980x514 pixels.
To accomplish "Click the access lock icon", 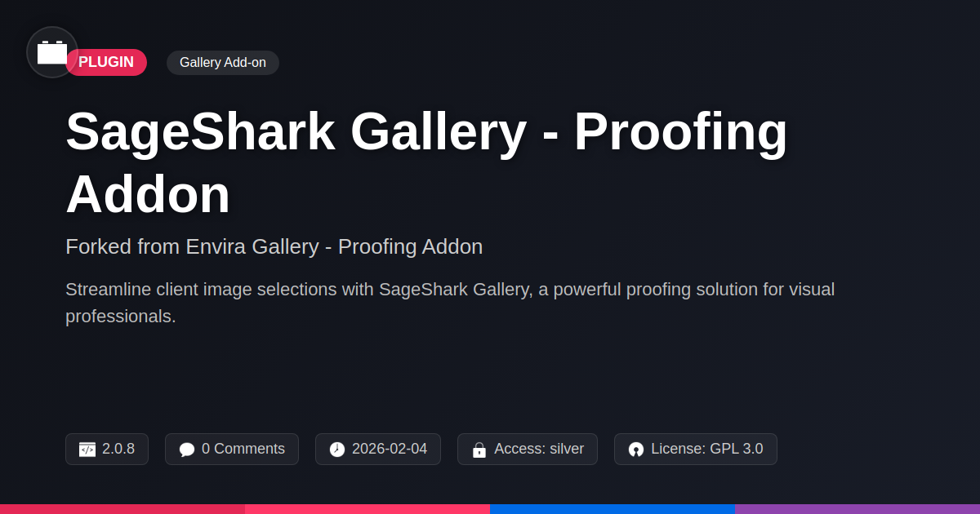I will 479,450.
